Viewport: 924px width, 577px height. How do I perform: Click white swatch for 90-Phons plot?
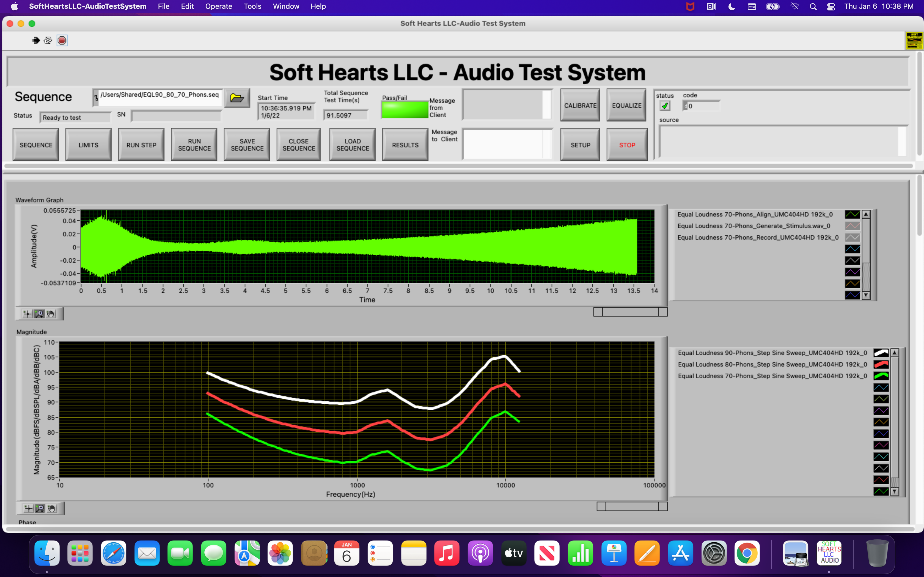881,353
